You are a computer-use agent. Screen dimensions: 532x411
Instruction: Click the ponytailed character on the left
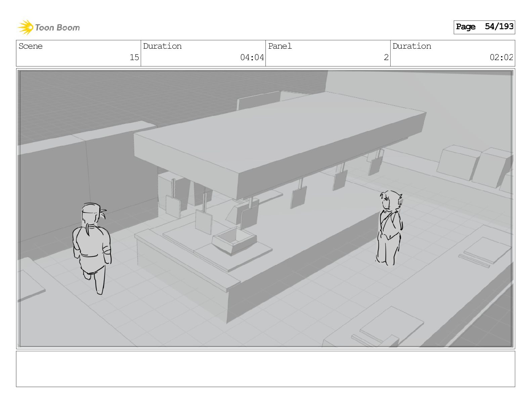click(x=92, y=248)
